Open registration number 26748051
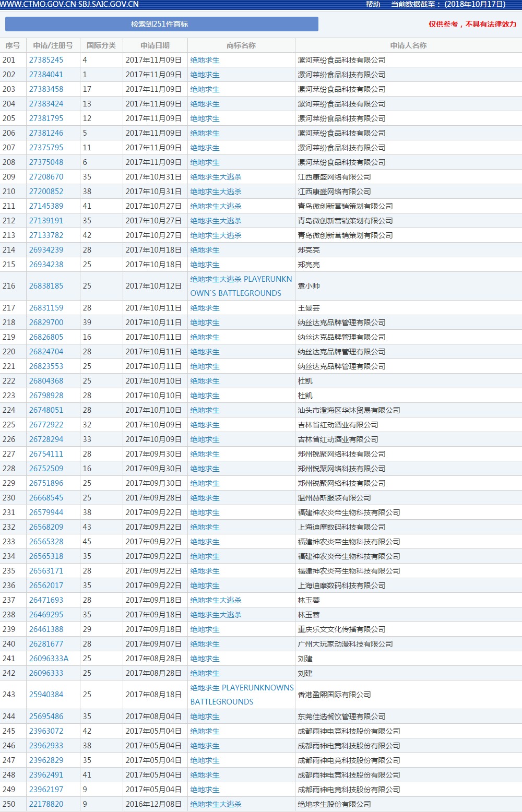Screen dimensions: 522x812 (46, 410)
